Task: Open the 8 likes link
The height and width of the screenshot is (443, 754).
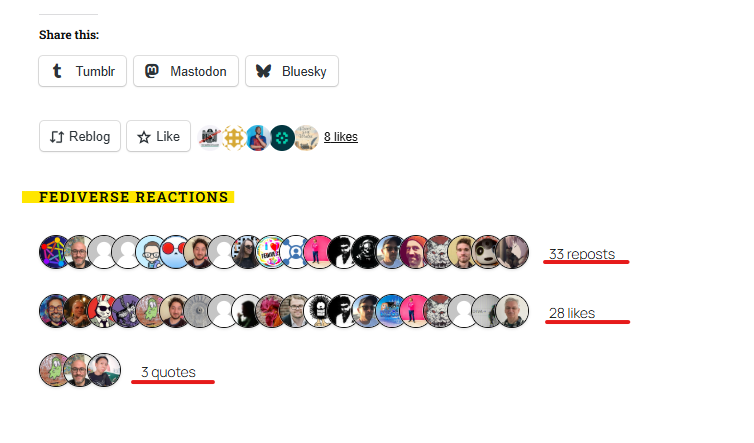Action: pyautogui.click(x=340, y=137)
